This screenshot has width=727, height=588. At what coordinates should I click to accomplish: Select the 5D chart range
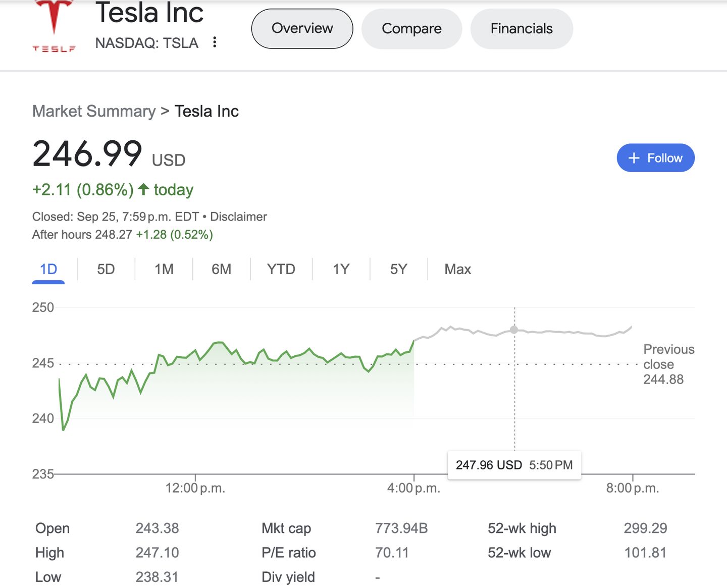(x=106, y=270)
